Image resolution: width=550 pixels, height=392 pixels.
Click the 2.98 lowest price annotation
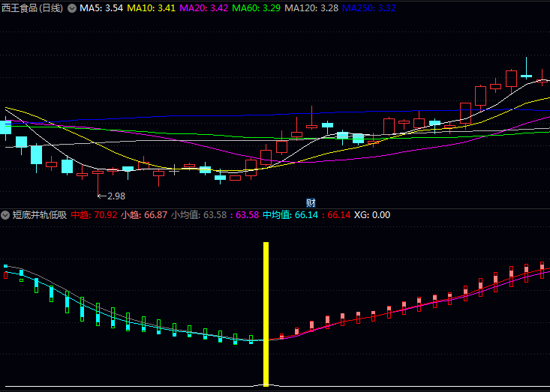111,196
